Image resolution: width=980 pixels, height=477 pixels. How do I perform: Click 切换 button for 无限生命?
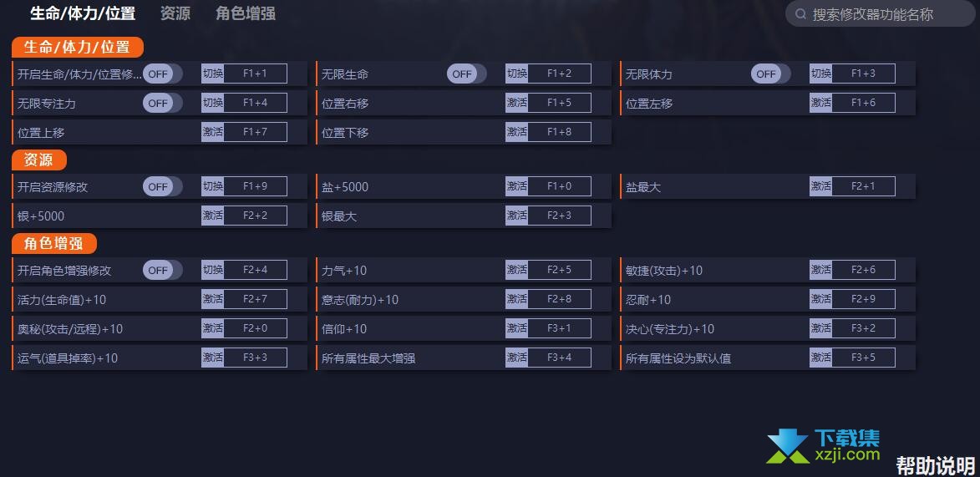point(517,74)
